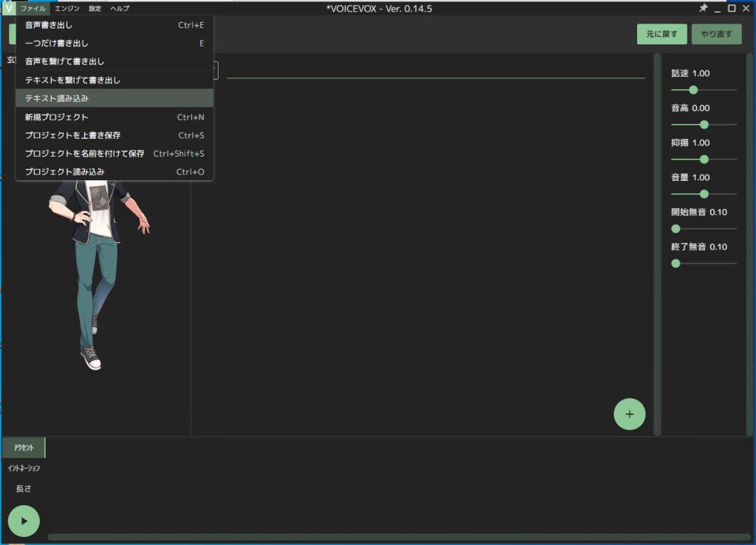Click the 元に戻す undo button
The height and width of the screenshot is (545, 756).
(661, 34)
